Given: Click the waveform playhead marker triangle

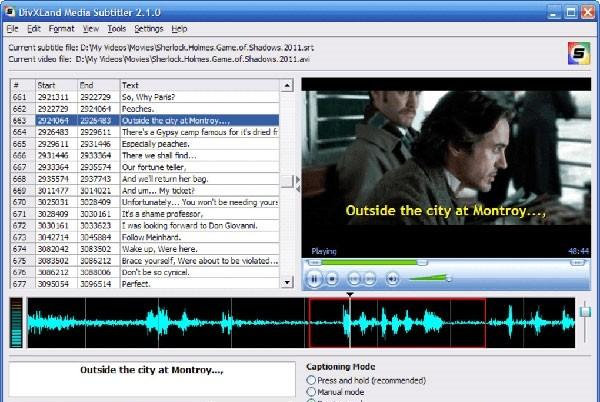Looking at the screenshot, I should pyautogui.click(x=349, y=294).
